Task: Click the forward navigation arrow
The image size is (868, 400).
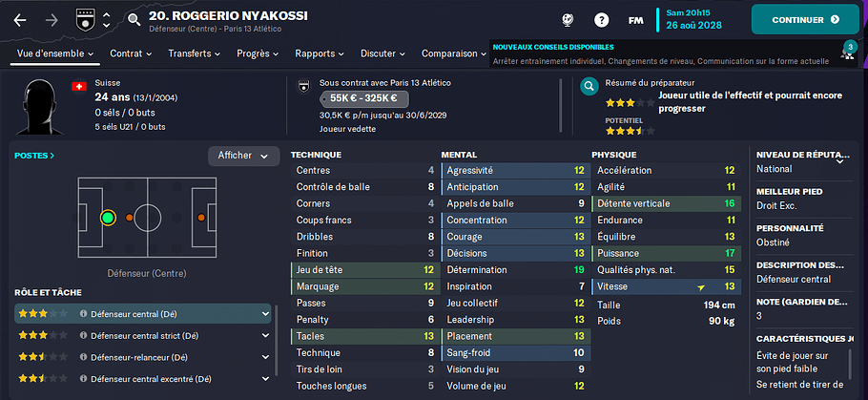Action: 52,19
